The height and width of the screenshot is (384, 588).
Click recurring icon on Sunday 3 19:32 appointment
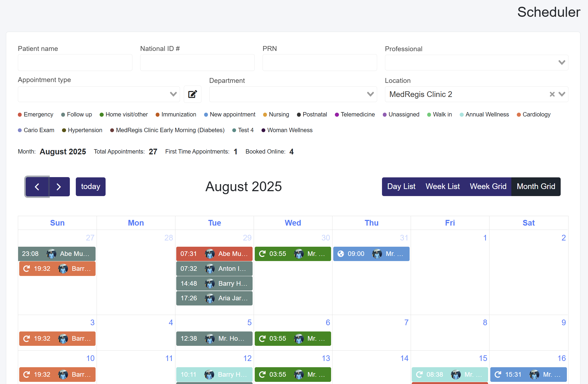[27, 339]
